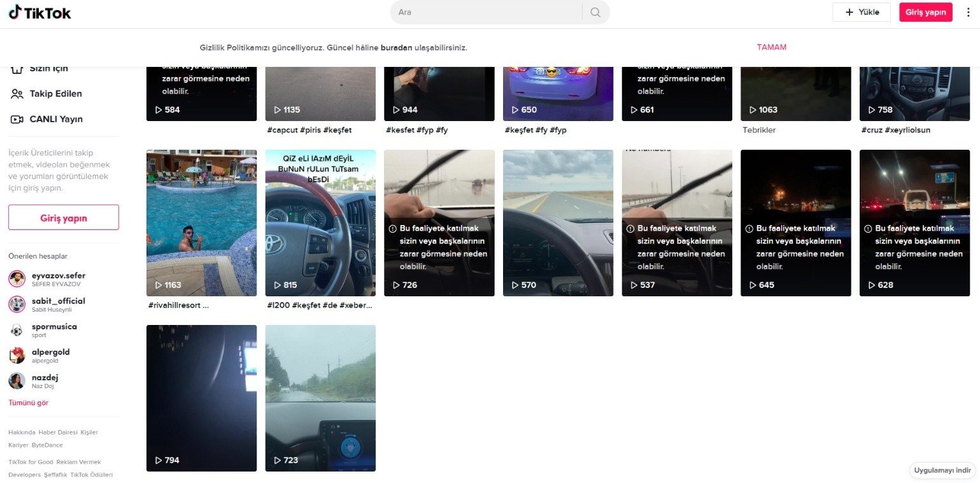Open Haber Dairesi footer link
The width and height of the screenshot is (980, 483).
(58, 432)
